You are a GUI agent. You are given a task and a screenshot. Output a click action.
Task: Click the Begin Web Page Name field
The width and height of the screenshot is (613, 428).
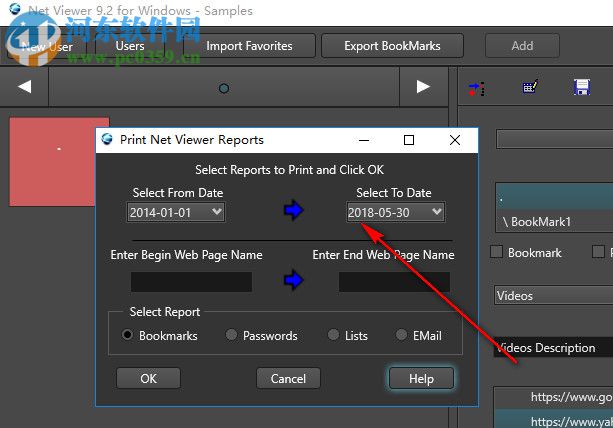pos(192,282)
